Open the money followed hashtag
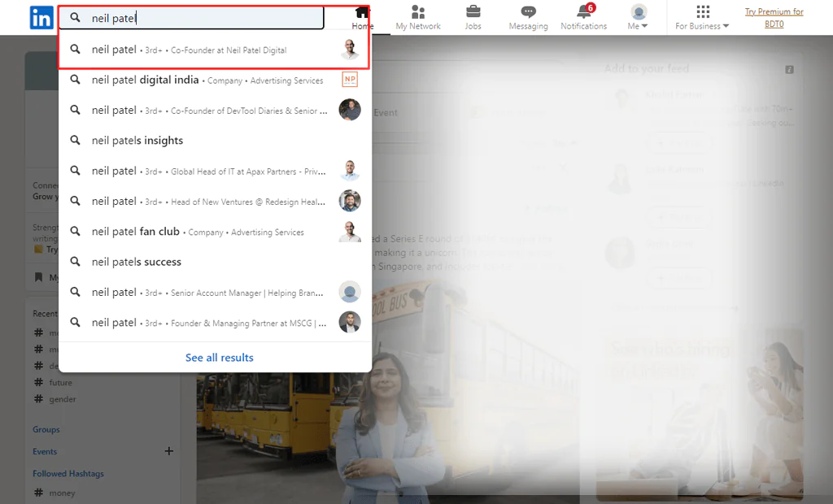 coord(62,493)
